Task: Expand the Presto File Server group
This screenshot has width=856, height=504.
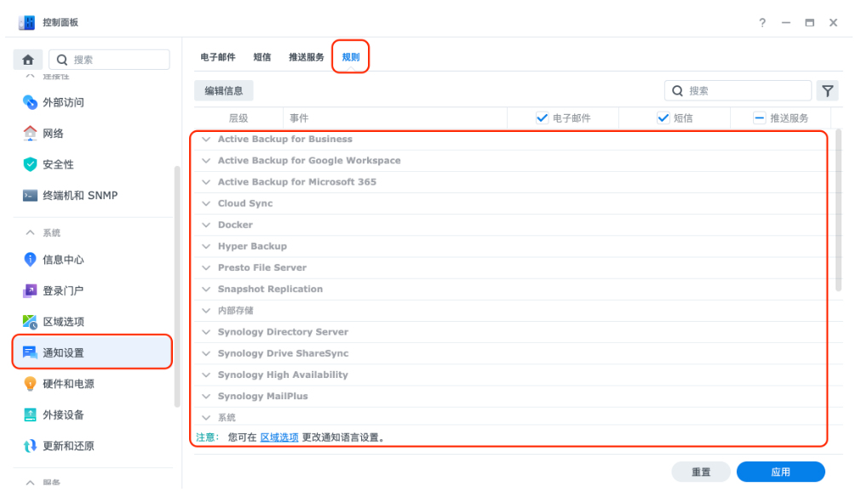Action: click(206, 267)
